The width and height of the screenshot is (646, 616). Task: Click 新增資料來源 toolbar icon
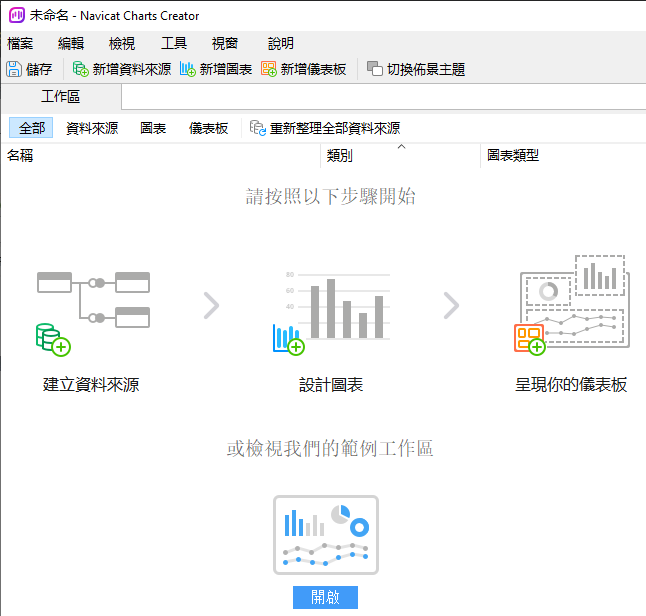(x=81, y=69)
